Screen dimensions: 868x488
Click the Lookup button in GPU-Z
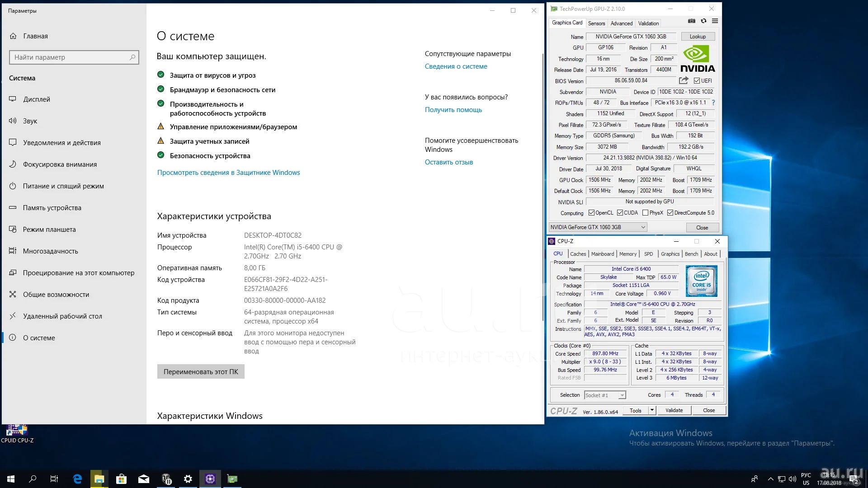[x=698, y=37]
